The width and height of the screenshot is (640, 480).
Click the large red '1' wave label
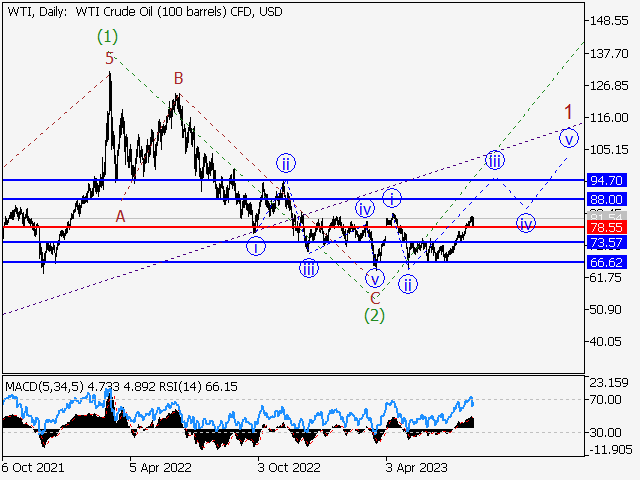tap(568, 112)
